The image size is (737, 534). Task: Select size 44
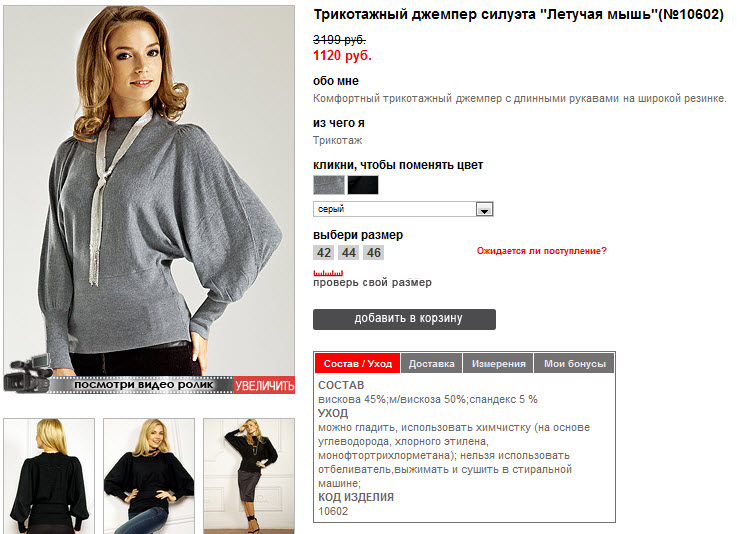[348, 253]
